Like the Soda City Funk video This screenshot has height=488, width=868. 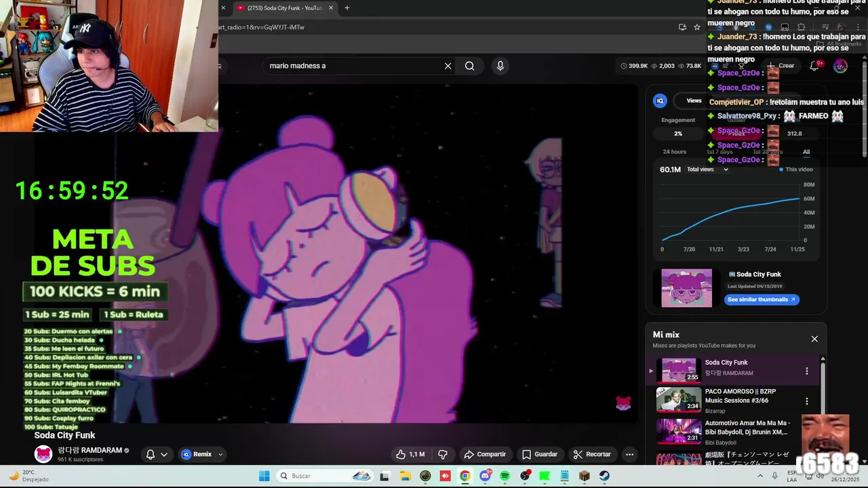[410, 454]
